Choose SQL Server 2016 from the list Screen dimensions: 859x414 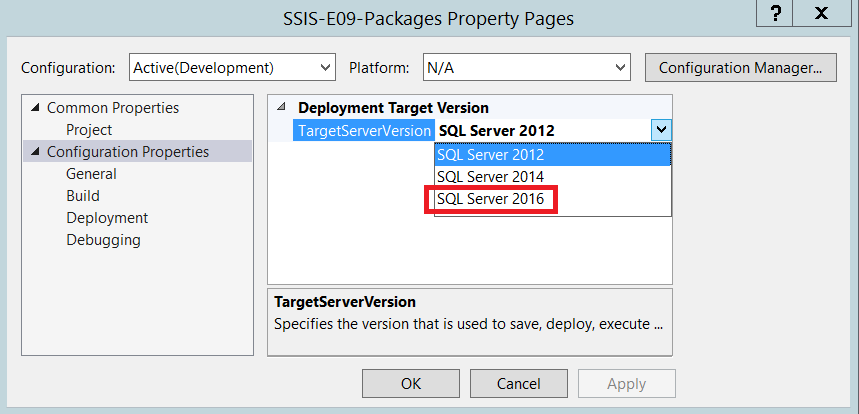tap(553, 199)
